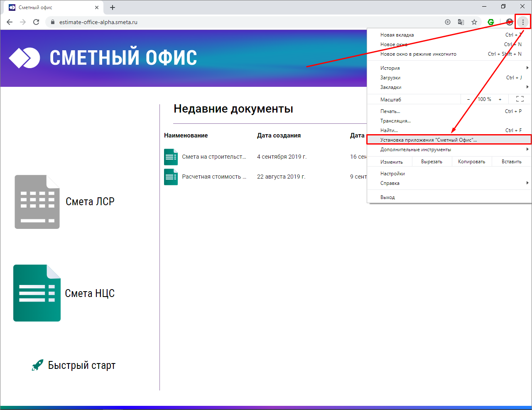Click the install app plus icon in address bar
The image size is (532, 410).
coord(448,22)
